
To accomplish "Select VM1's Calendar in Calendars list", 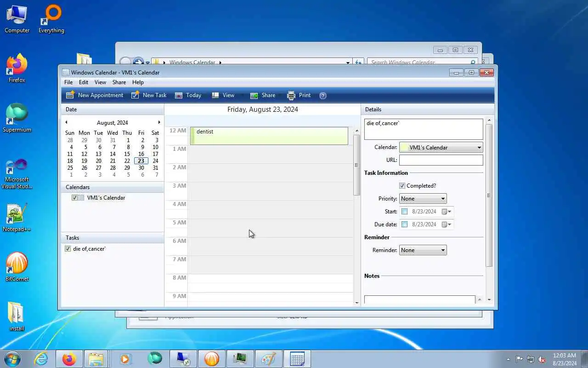I will pos(106,198).
